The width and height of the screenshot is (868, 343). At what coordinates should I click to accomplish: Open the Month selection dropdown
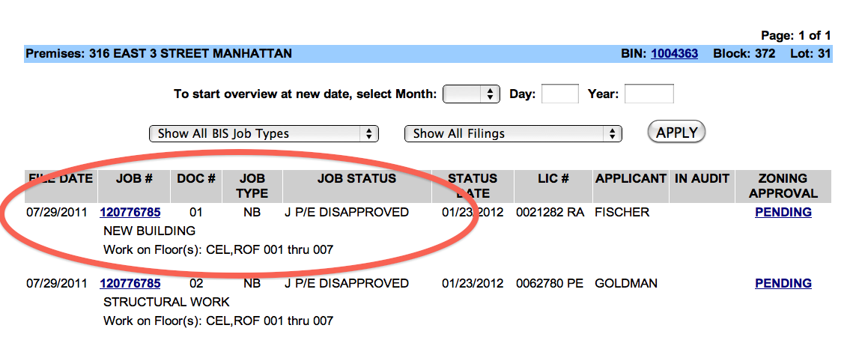(471, 94)
